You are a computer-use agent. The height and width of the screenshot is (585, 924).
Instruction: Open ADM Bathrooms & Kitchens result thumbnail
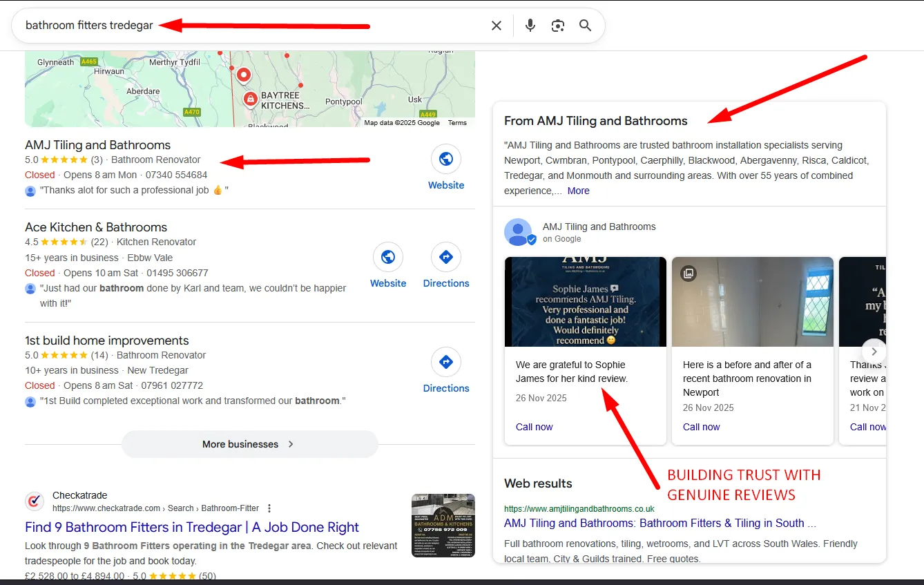point(443,526)
